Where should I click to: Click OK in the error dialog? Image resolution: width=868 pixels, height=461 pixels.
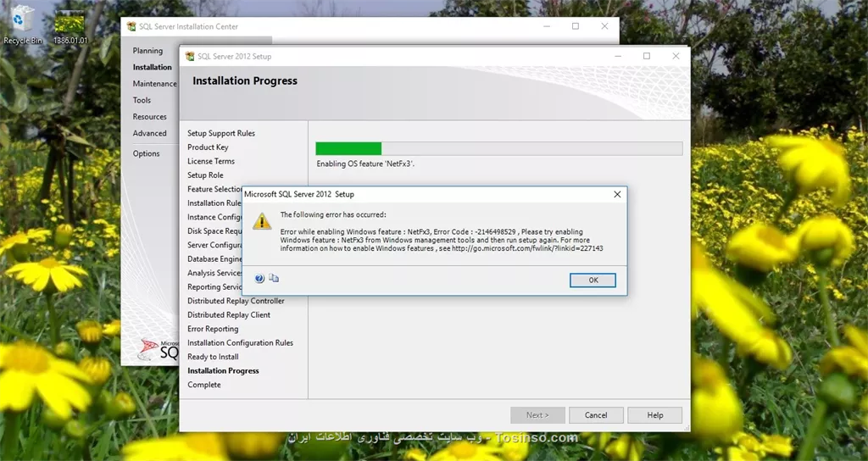593,280
